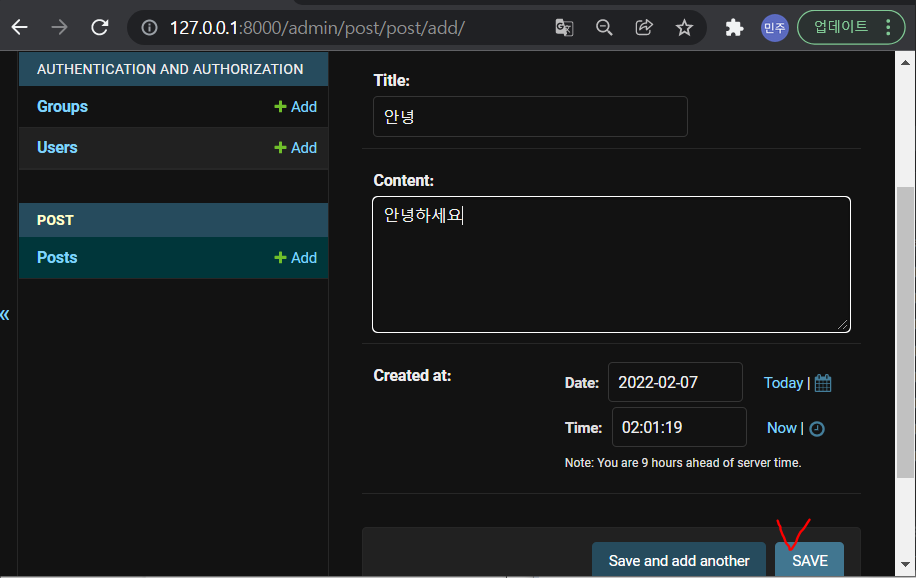916x578 pixels.
Task: Click the scrollbar up arrow
Action: point(905,62)
